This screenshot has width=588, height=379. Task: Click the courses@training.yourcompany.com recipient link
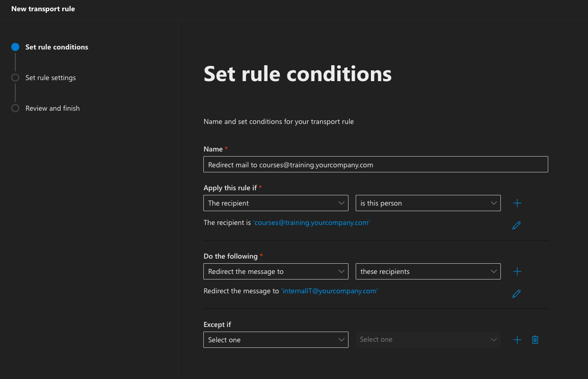pos(311,223)
